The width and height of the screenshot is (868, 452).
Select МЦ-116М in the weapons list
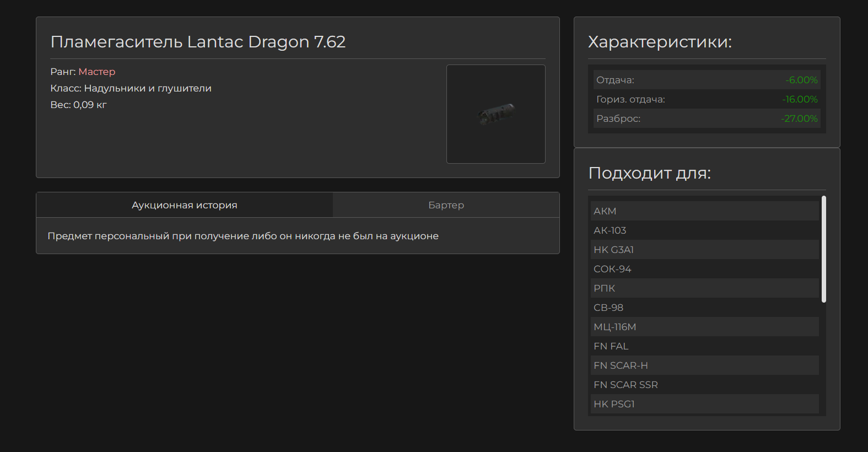coord(705,327)
